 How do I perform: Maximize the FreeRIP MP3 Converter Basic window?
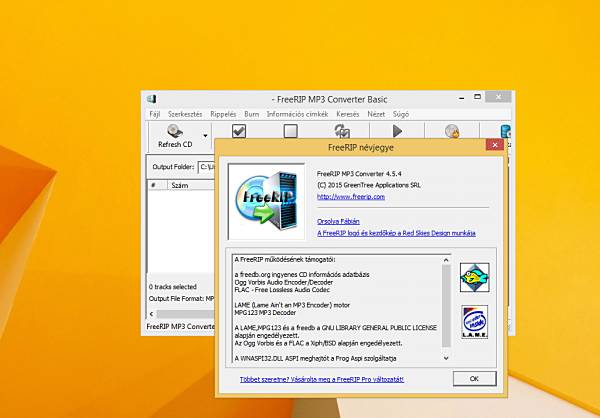[477, 97]
